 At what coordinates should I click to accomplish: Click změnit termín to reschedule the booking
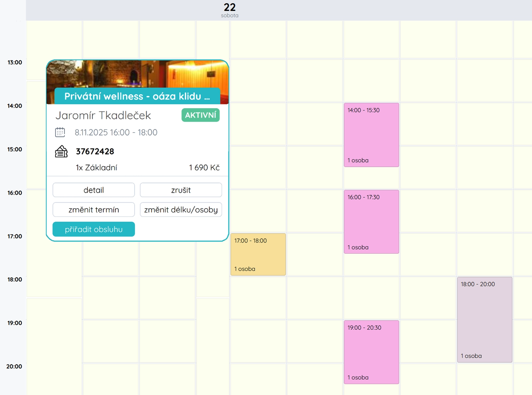[x=93, y=209]
